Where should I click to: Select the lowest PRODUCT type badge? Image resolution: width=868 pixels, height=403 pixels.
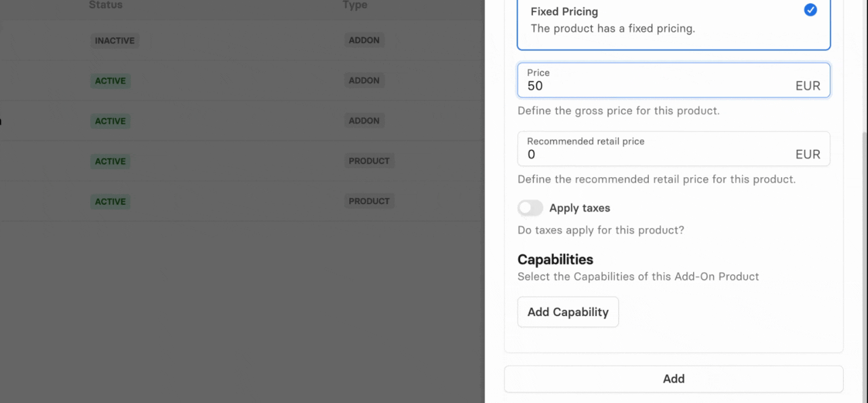[369, 201]
